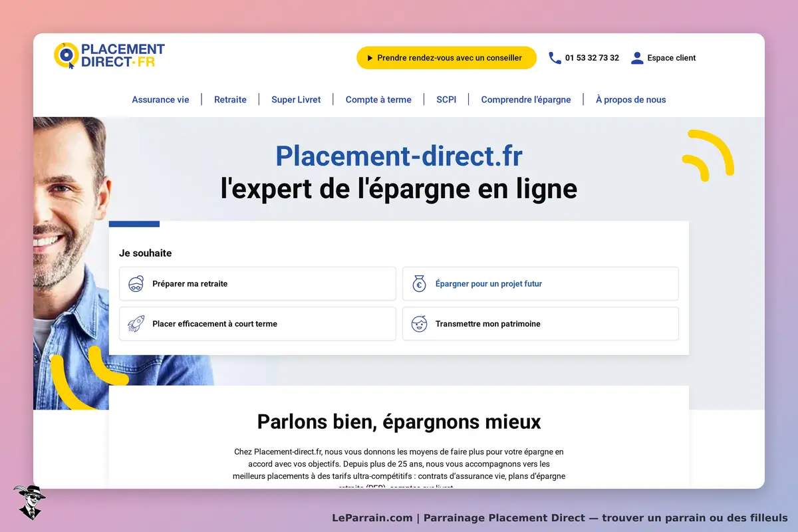Viewport: 798px width, 532px height.
Task: Click the rocket icon on the Placer card
Action: click(136, 324)
